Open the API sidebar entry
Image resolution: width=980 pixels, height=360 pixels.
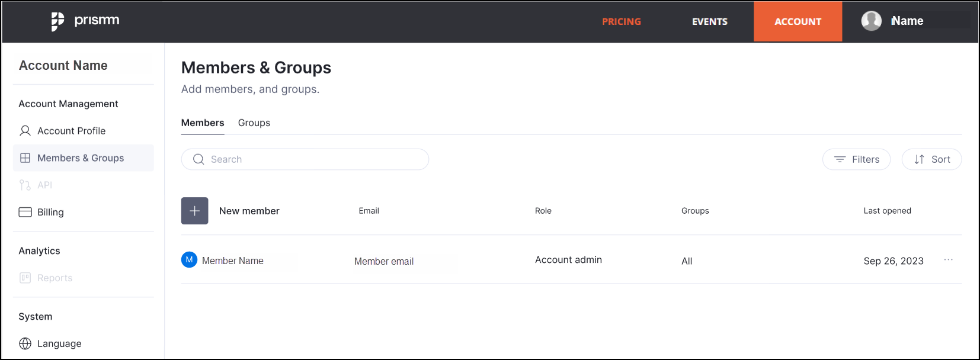coord(84,185)
